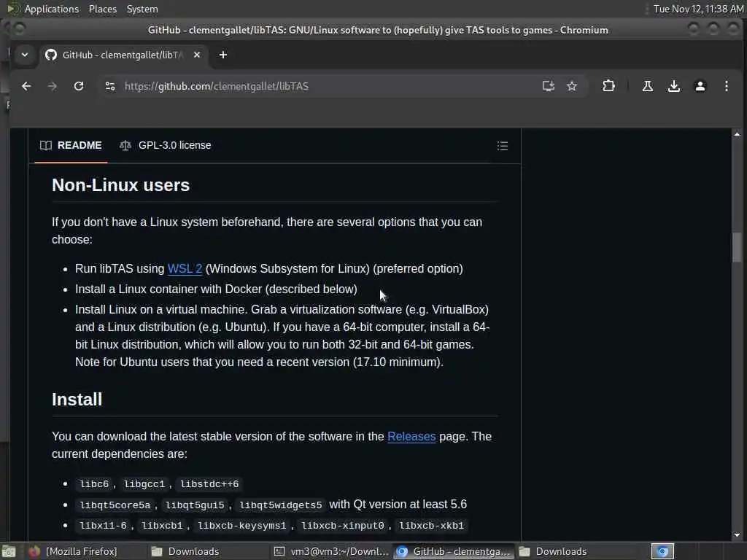The width and height of the screenshot is (747, 560).
Task: Click the Docker container bullet text
Action: point(216,289)
